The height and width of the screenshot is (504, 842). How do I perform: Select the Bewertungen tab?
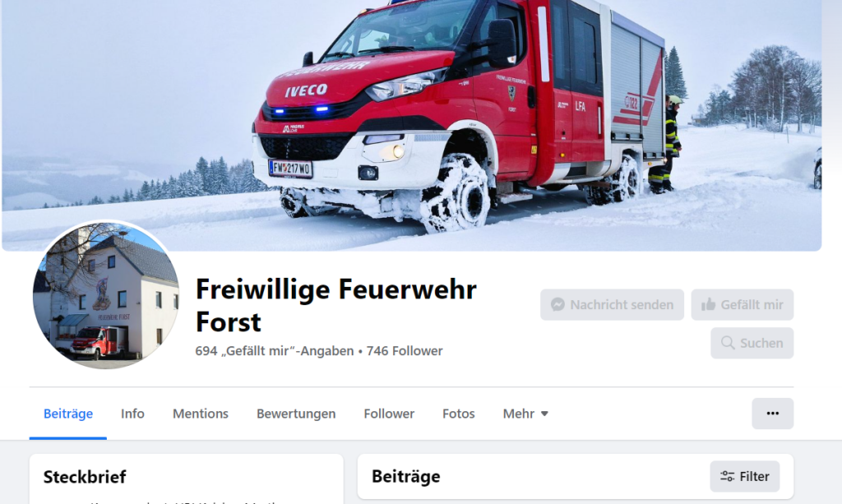click(296, 414)
